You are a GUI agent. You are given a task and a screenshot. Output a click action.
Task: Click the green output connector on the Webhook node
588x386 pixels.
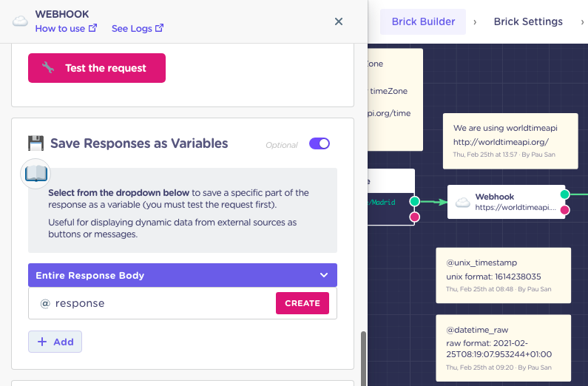click(565, 194)
